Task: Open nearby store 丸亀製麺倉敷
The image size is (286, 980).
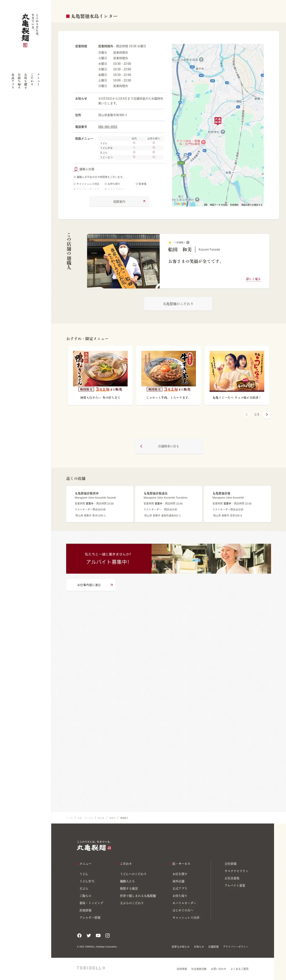Action: coord(237,504)
